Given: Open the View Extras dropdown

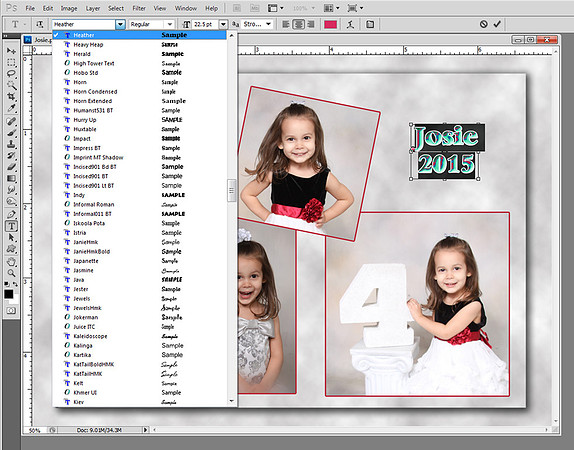Looking at the screenshot, I should [x=276, y=8].
